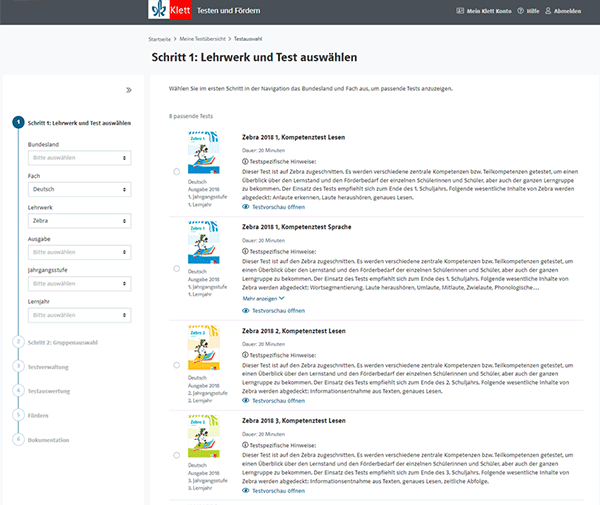Click Zebra 1 book cover of Lesen test

[x=204, y=152]
